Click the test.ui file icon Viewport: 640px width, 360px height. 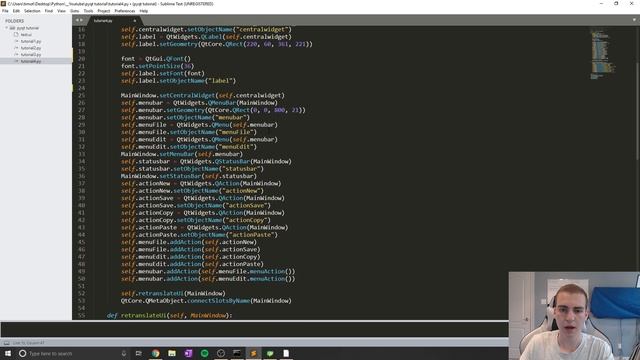click(x=16, y=35)
